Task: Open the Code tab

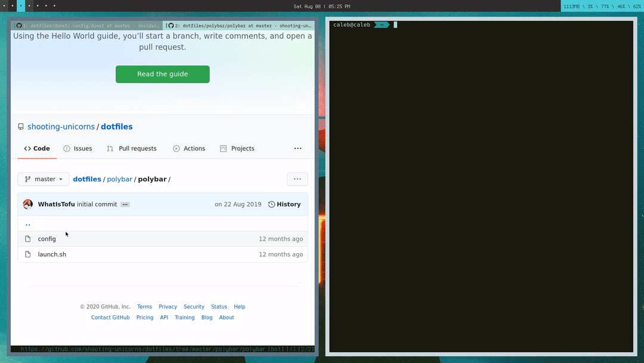Action: point(37,149)
